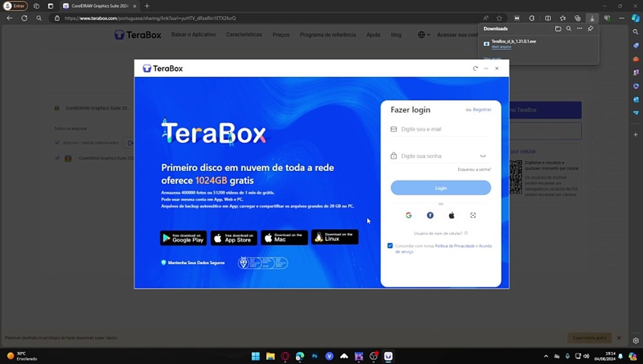
Task: Open the App Store download badge
Action: tap(234, 238)
